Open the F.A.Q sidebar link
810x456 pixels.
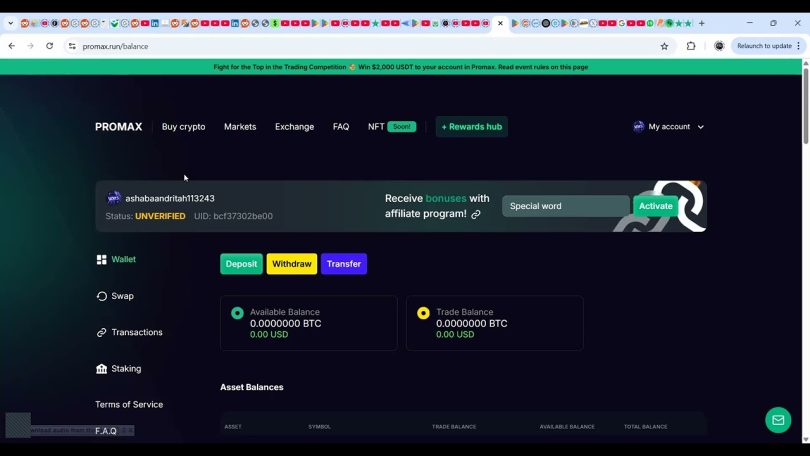pyautogui.click(x=106, y=431)
